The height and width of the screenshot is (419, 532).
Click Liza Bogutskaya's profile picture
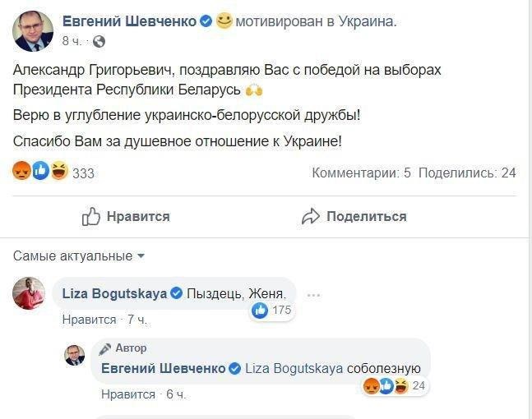[29, 293]
